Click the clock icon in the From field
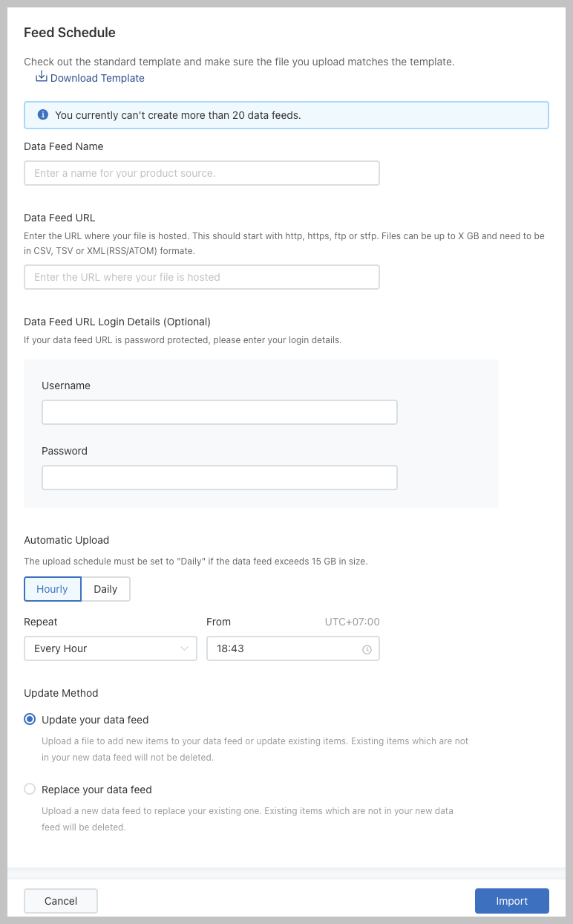573x924 pixels. (367, 649)
